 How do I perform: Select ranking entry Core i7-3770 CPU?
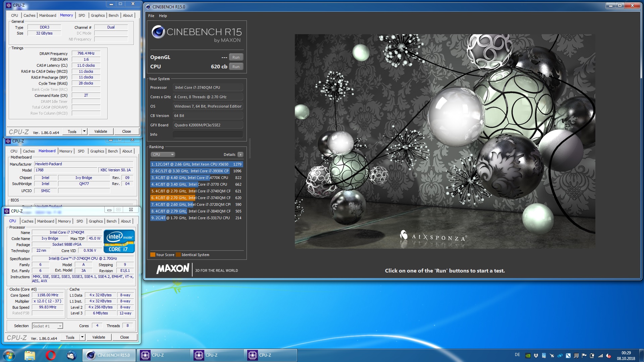[x=196, y=184]
